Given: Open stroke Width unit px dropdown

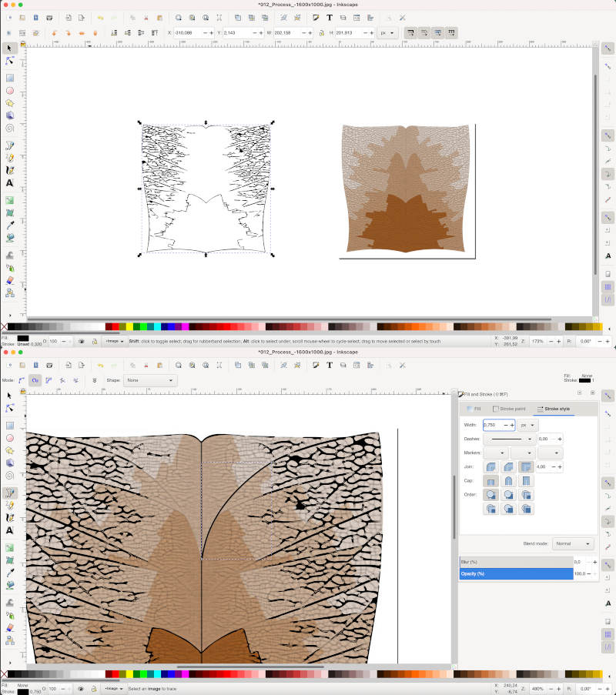Looking at the screenshot, I should tap(527, 425).
